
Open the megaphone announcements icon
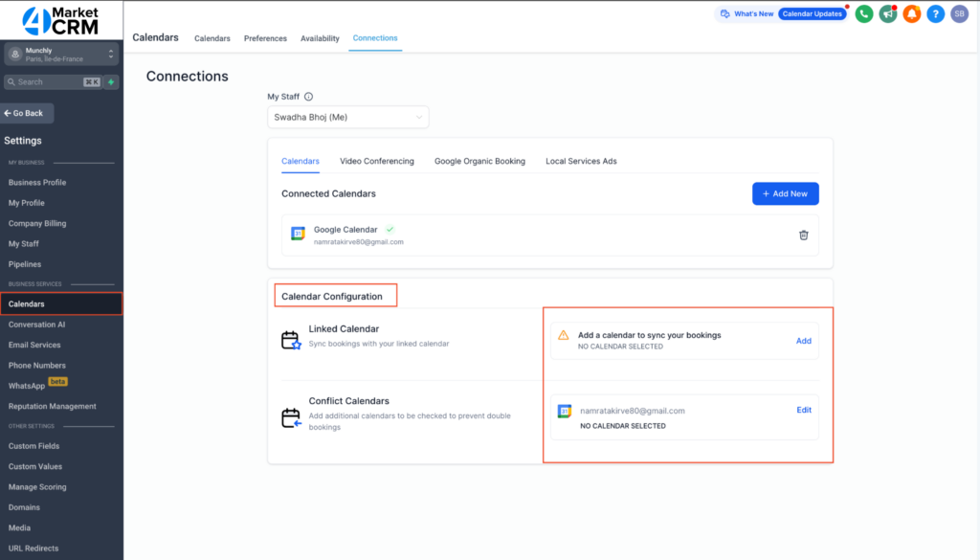(x=888, y=14)
